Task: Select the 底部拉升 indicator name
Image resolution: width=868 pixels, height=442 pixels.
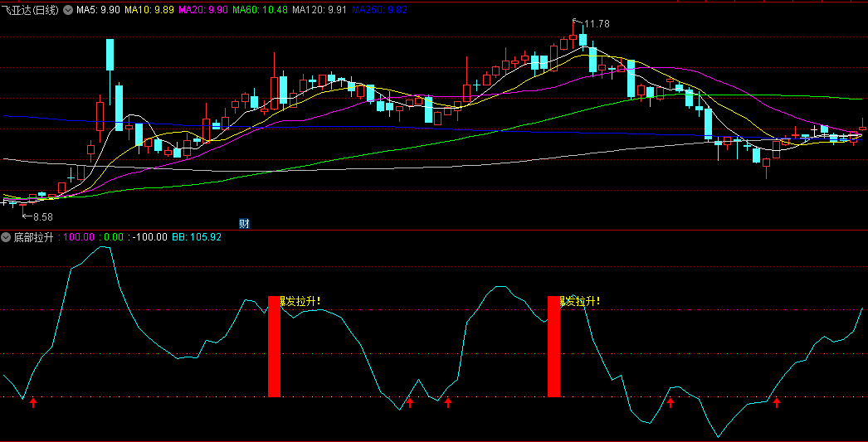Action: tap(33, 237)
